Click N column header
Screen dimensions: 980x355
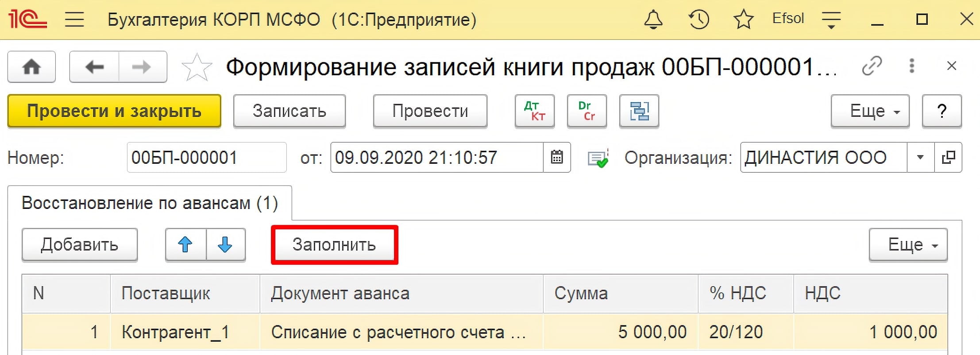pyautogui.click(x=66, y=293)
